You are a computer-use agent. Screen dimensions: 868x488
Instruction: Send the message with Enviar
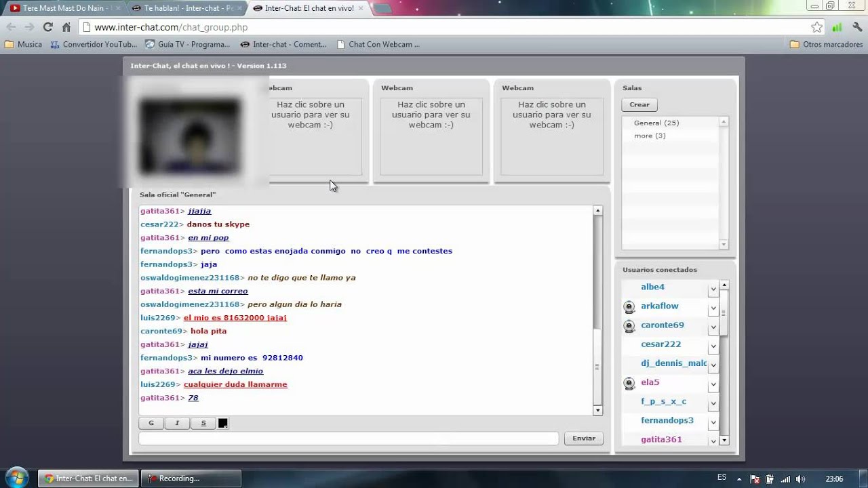583,439
